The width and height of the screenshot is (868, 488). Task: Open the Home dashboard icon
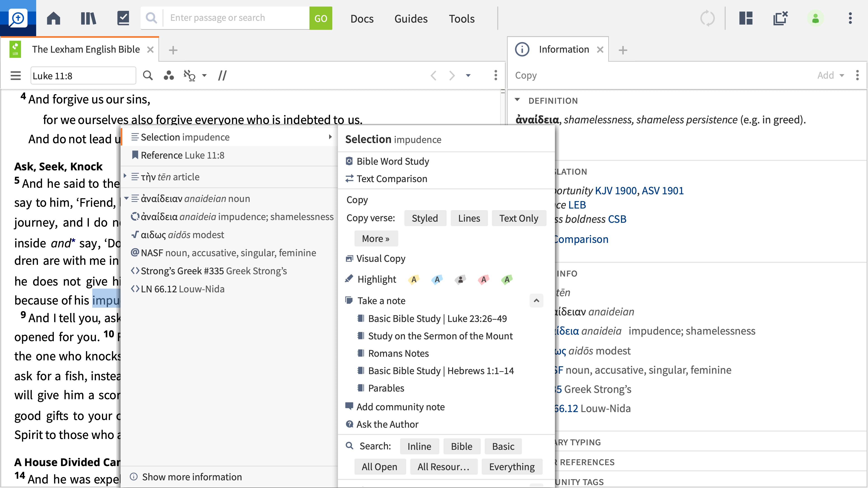(x=53, y=18)
